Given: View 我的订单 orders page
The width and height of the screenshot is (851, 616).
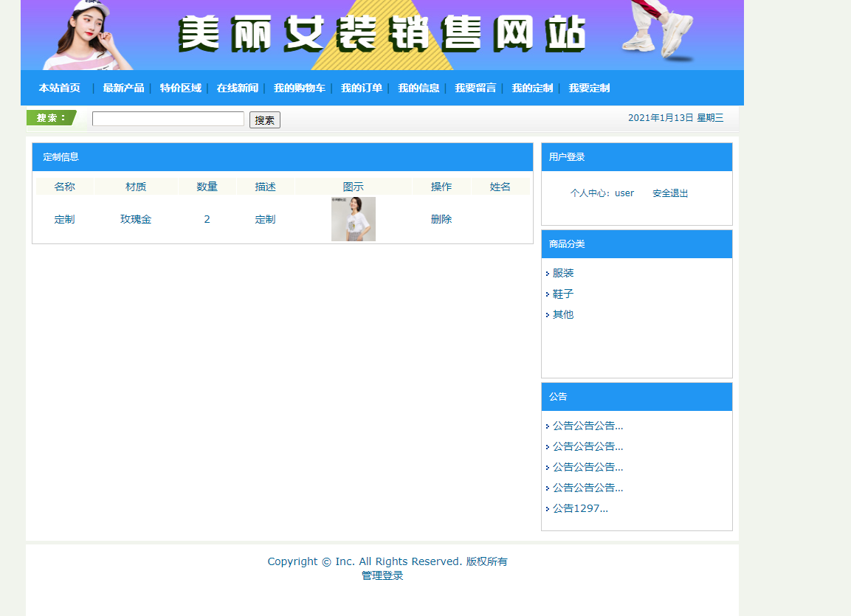Looking at the screenshot, I should pos(362,88).
